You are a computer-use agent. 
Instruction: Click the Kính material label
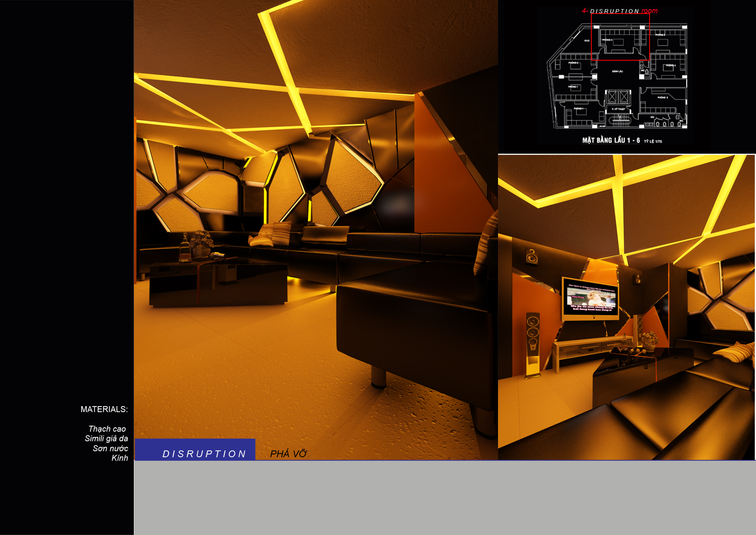[x=120, y=458]
